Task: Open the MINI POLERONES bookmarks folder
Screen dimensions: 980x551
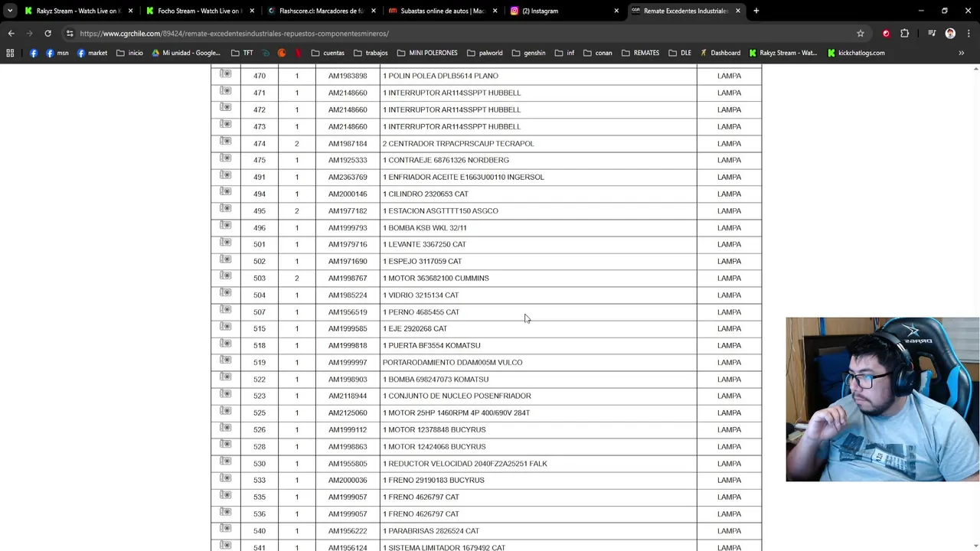Action: (427, 53)
